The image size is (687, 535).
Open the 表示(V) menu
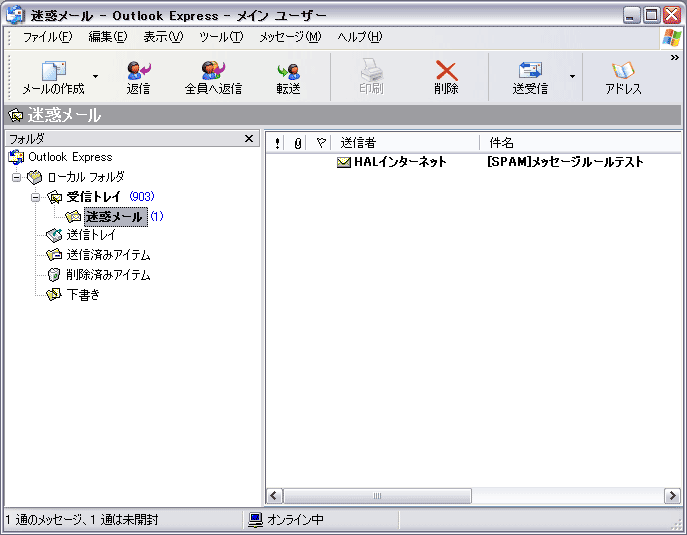tap(163, 37)
